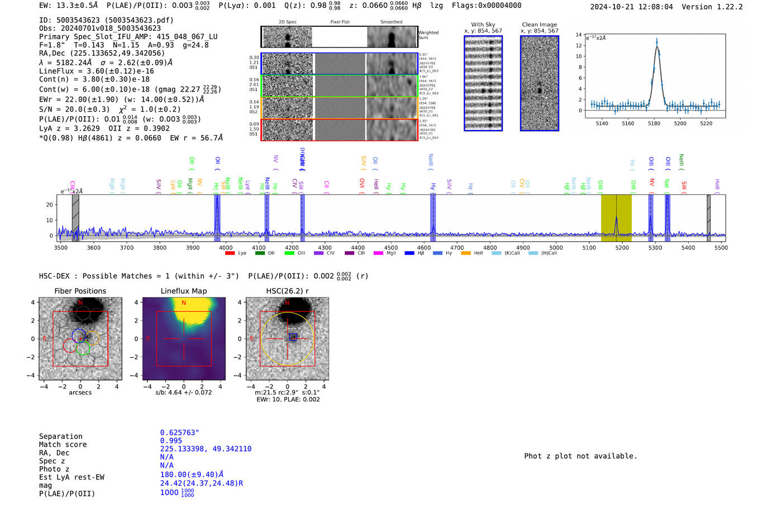782x532 pixels.
Task: Select the Cont(n) = 3.80 line
Action: click(x=94, y=79)
